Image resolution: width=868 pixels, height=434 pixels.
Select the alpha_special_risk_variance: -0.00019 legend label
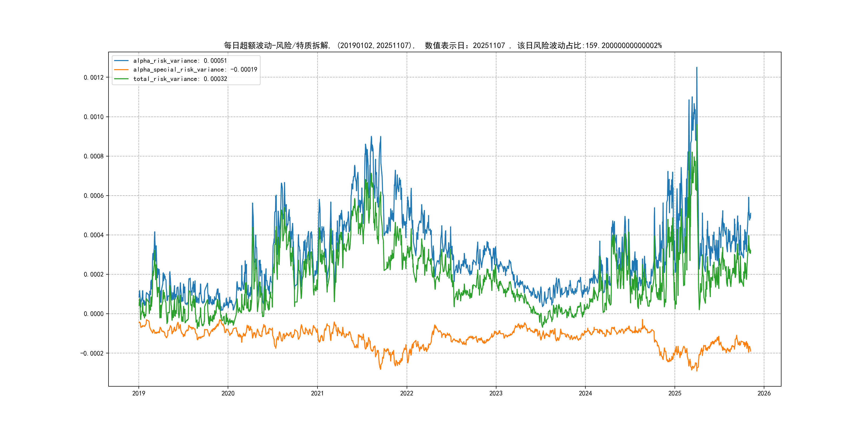click(x=195, y=70)
